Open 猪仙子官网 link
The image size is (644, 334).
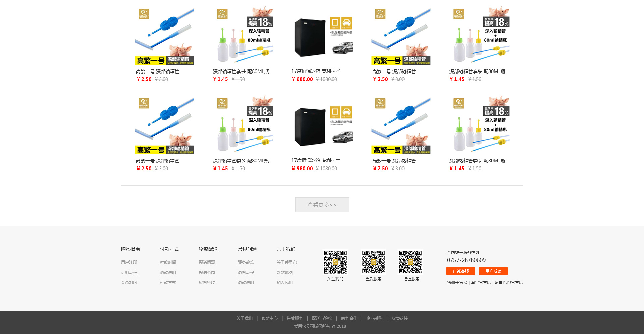point(457,283)
